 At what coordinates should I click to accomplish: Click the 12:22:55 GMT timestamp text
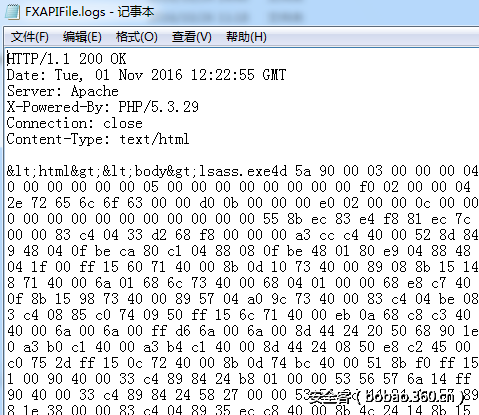click(x=238, y=75)
